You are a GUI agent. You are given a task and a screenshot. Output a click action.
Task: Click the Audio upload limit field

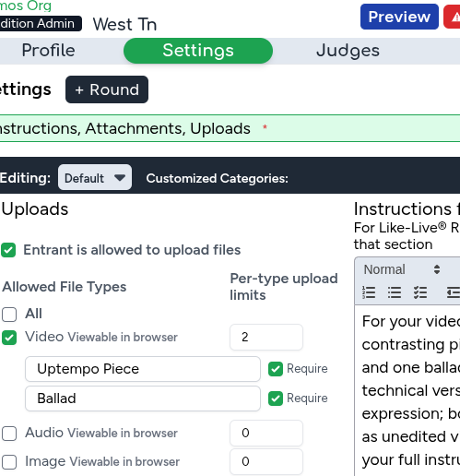point(266,433)
